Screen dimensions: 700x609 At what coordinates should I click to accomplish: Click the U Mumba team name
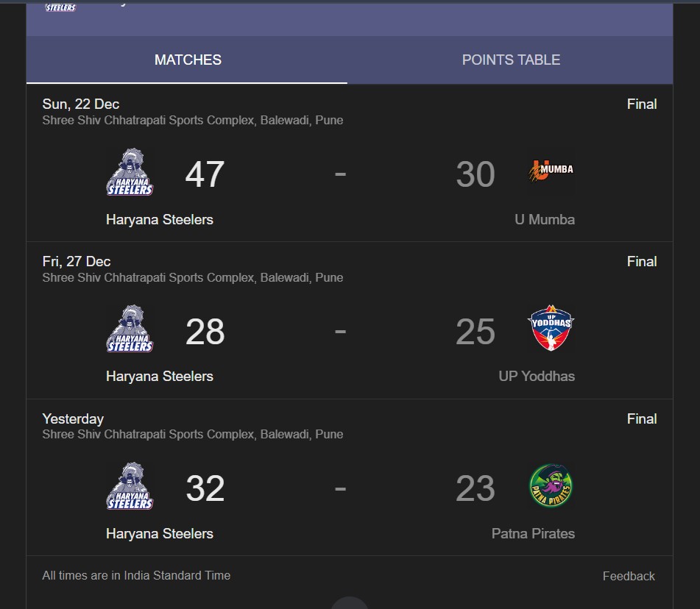(545, 219)
